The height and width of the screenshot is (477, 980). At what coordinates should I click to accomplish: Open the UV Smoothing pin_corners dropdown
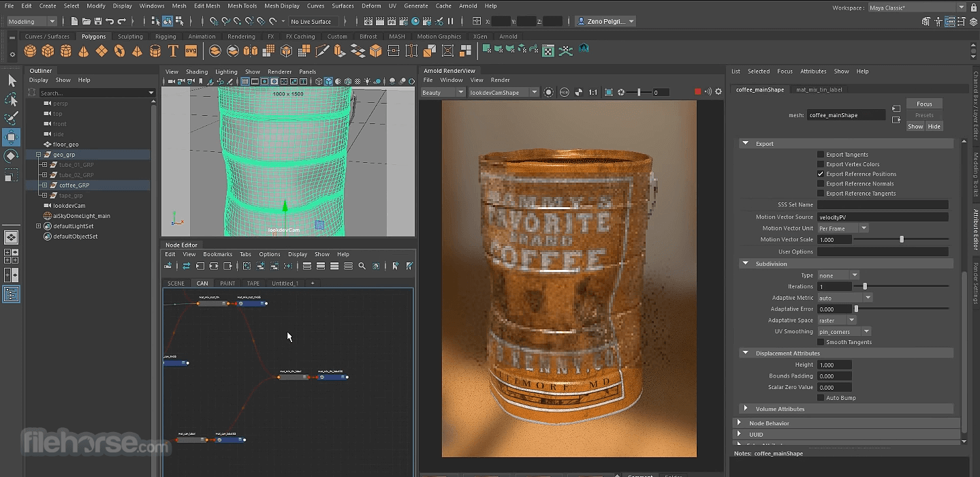(844, 332)
